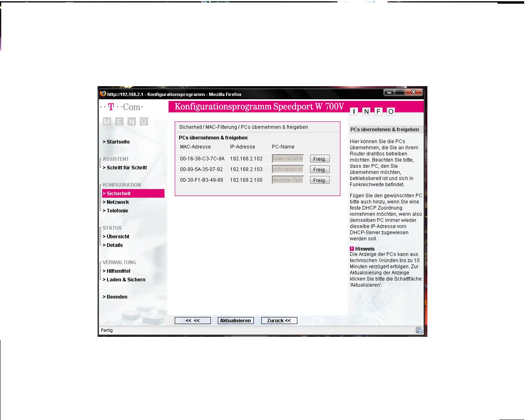Click the T-Com logo
Screen dimensions: 525x420
(x=122, y=107)
